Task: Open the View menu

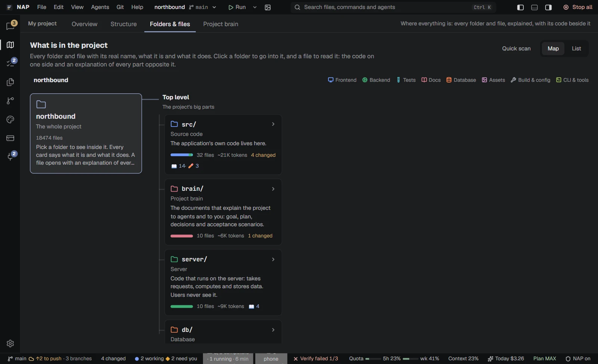Action: coord(77,7)
